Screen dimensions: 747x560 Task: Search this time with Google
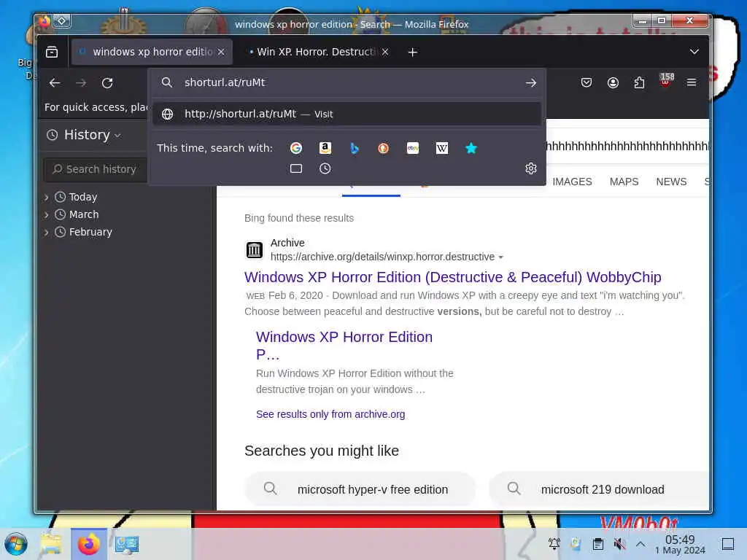[x=296, y=148]
